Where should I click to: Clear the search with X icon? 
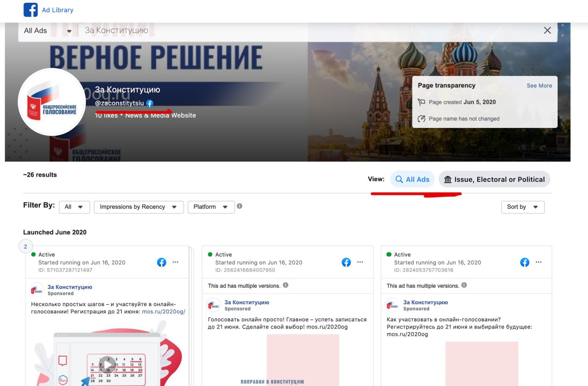coord(547,30)
